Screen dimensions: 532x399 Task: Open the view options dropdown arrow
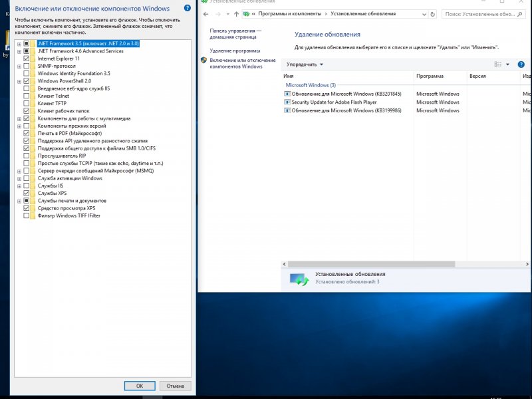pyautogui.click(x=507, y=65)
